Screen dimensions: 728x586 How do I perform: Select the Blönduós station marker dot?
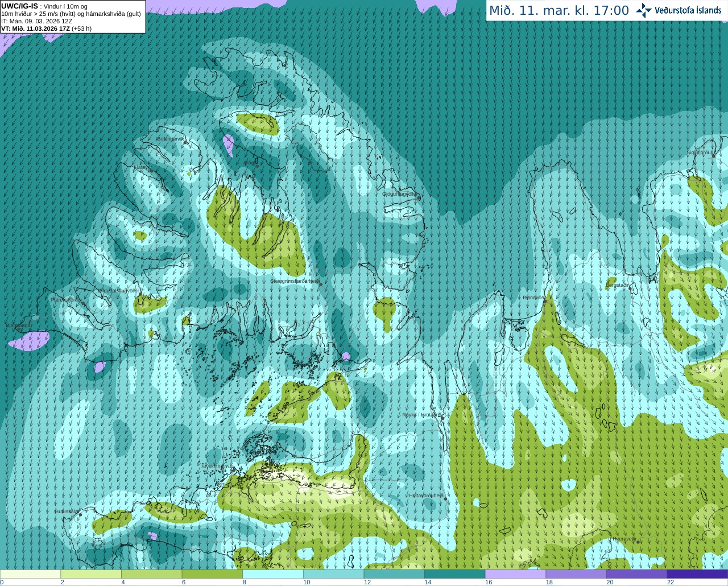pyautogui.click(x=545, y=302)
